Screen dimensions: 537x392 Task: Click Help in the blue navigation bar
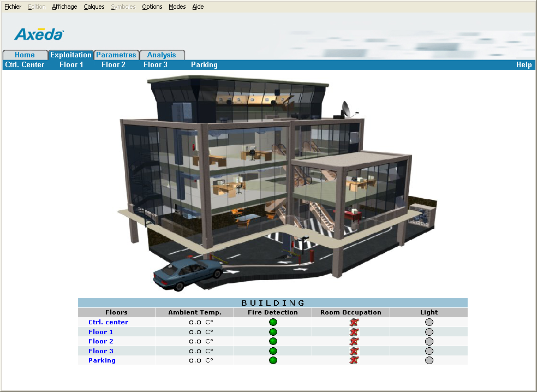[524, 65]
